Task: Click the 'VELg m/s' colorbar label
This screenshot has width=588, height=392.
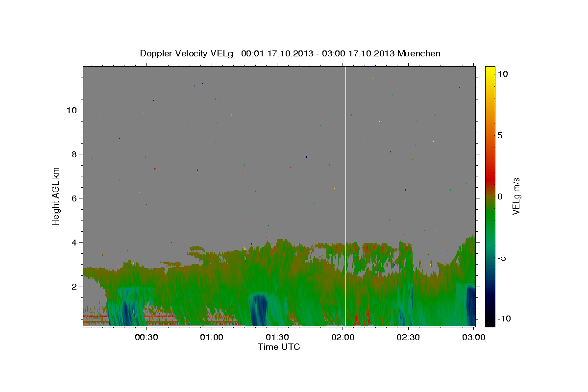Action: tap(516, 196)
